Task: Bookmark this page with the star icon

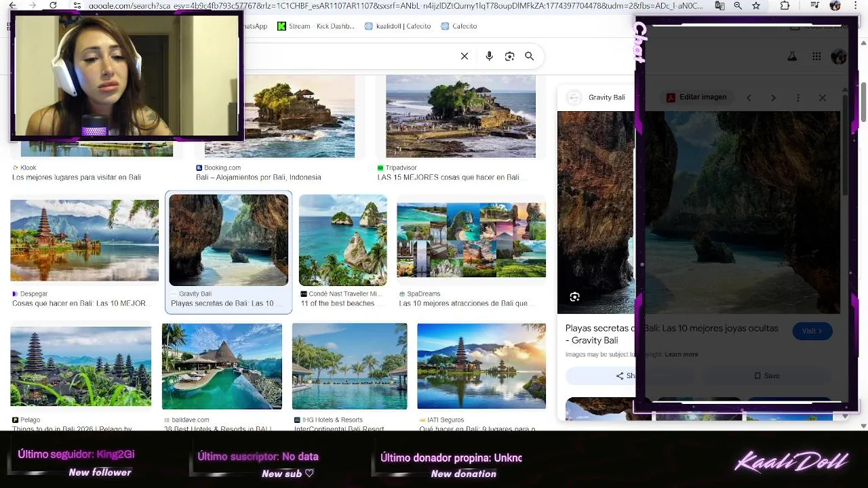Action: tap(756, 5)
